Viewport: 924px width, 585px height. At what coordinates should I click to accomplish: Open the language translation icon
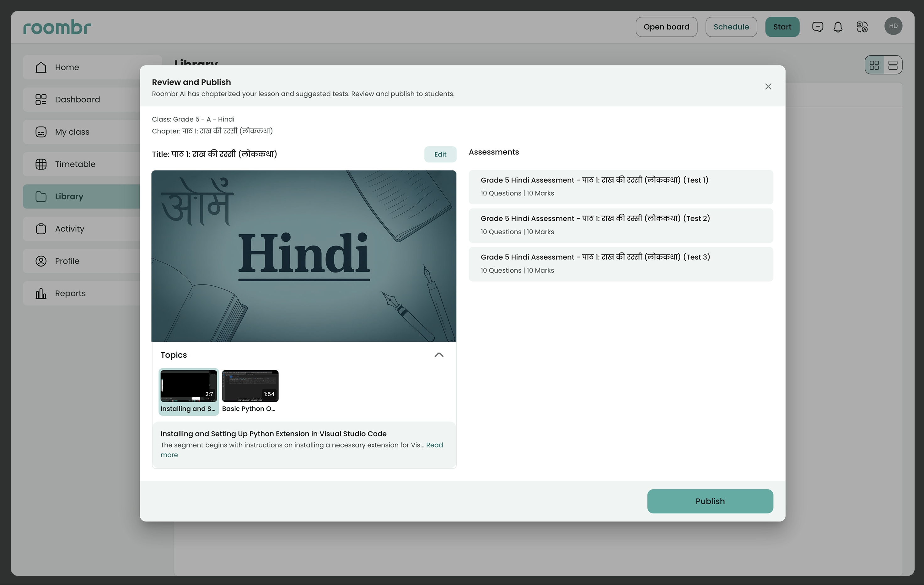point(862,27)
